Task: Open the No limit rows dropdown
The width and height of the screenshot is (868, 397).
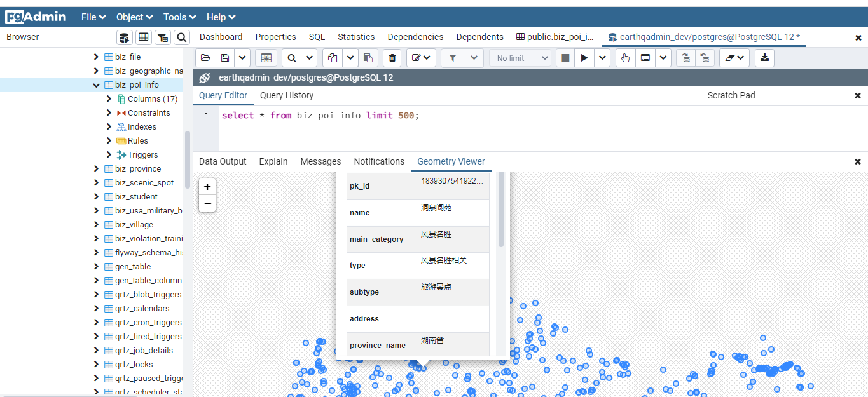Action: point(520,58)
